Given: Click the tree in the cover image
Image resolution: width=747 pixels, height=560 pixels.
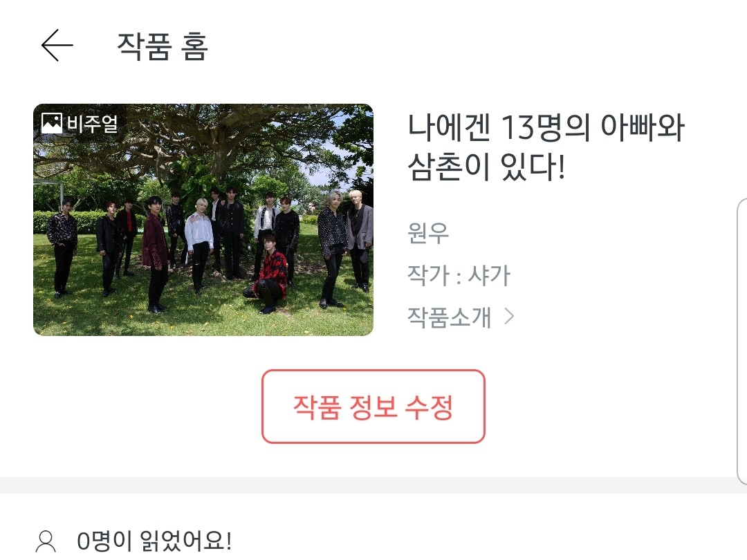Looking at the screenshot, I should (x=205, y=143).
